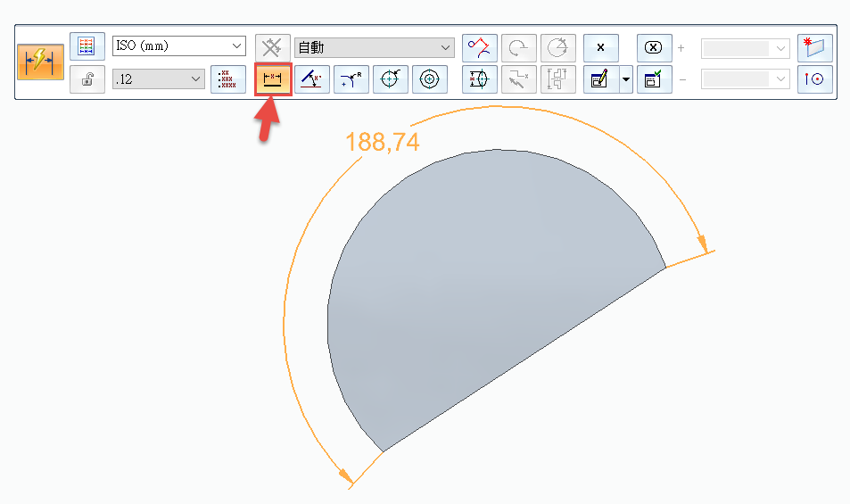Select the diameter dimension type icon

coord(391,79)
